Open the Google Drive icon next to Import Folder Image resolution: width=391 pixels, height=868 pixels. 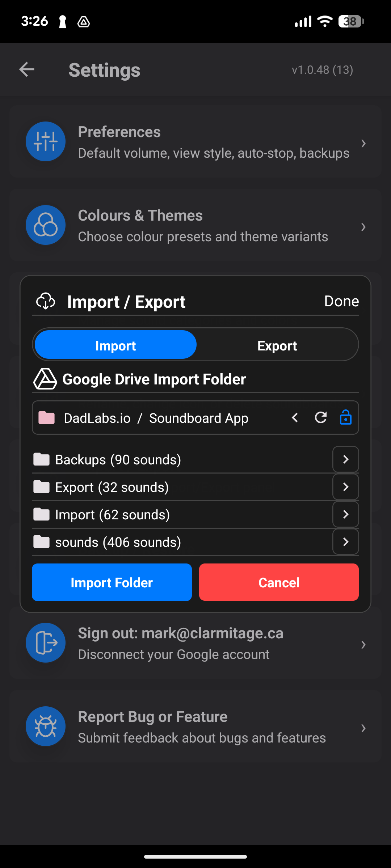(x=45, y=379)
